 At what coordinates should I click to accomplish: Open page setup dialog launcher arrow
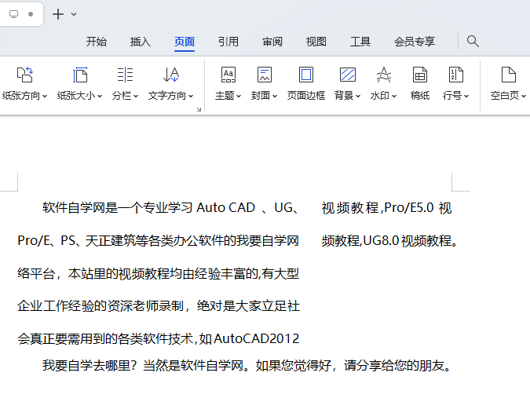tap(199, 109)
